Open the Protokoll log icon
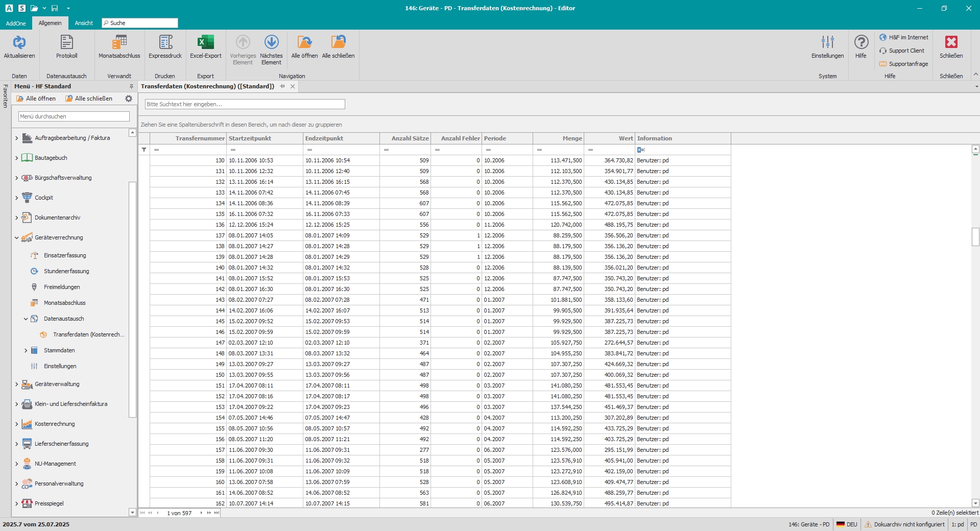 (66, 42)
